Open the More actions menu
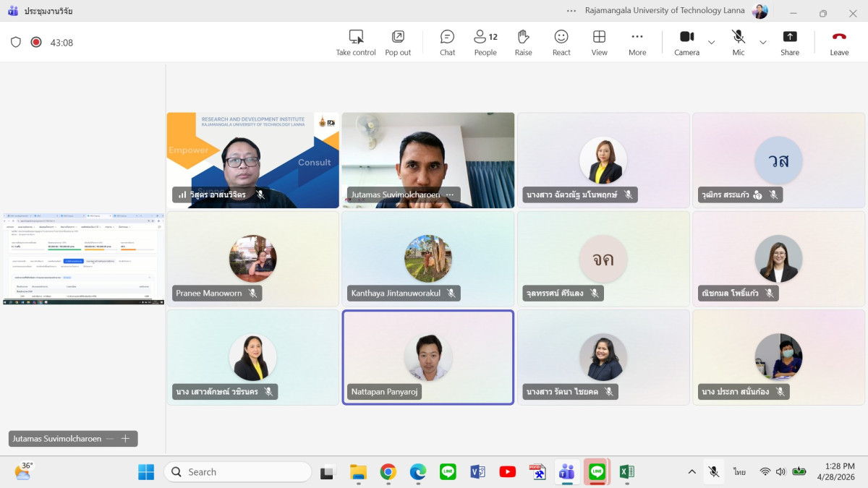The width and height of the screenshot is (868, 488). tap(637, 42)
